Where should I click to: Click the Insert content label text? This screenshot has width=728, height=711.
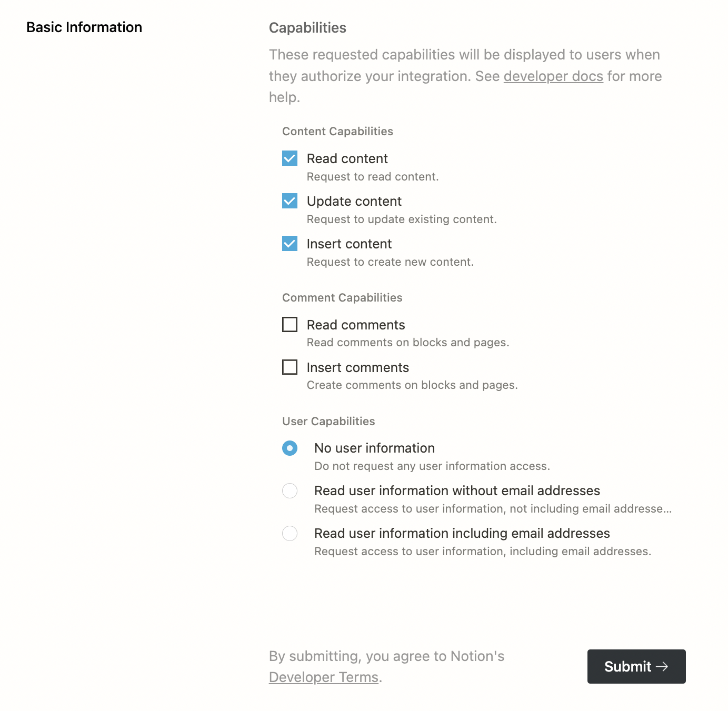tap(350, 244)
